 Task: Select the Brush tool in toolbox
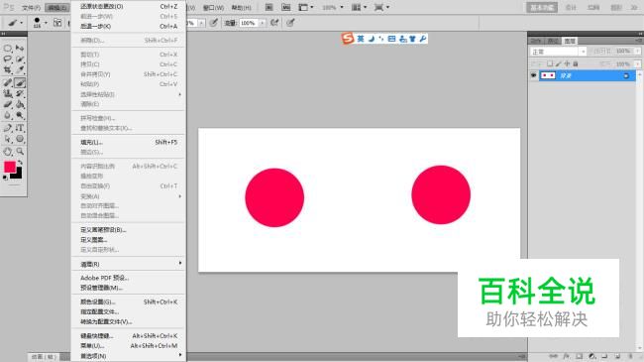(19, 82)
